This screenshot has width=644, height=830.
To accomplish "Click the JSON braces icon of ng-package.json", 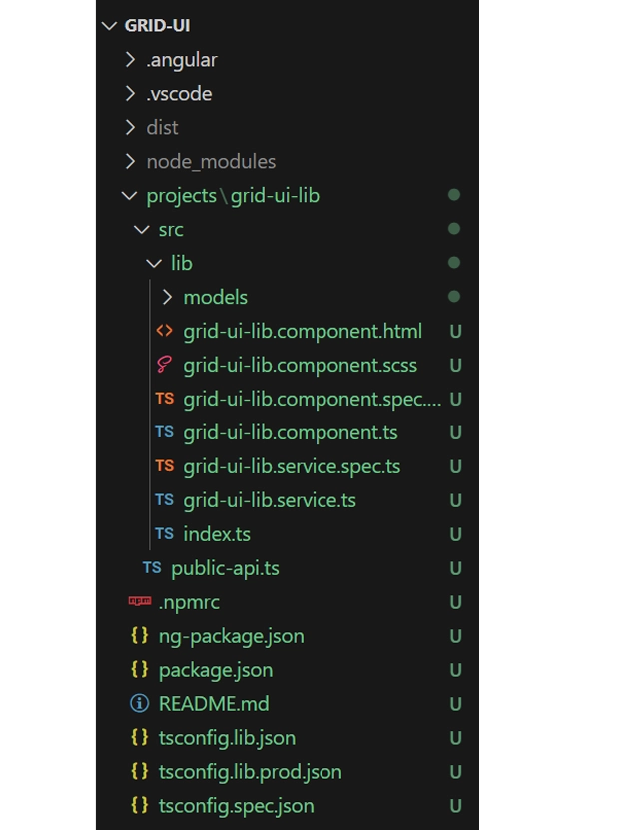I will tap(140, 635).
